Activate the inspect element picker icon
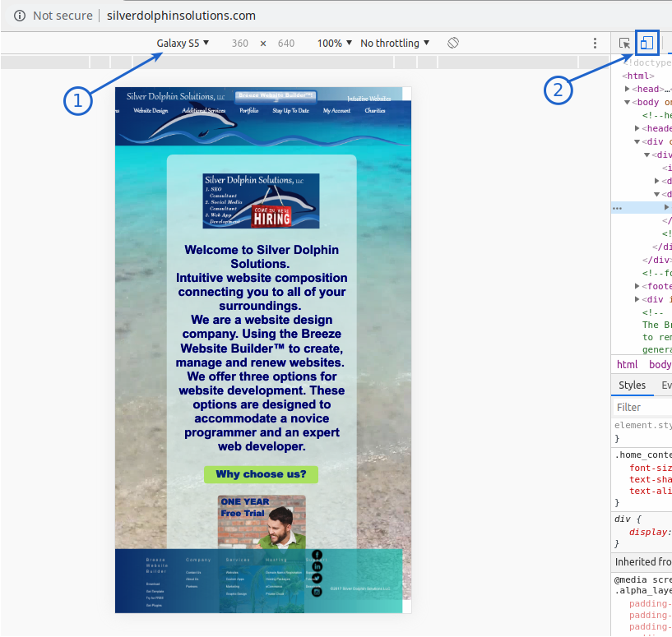Image resolution: width=672 pixels, height=637 pixels. coord(624,43)
